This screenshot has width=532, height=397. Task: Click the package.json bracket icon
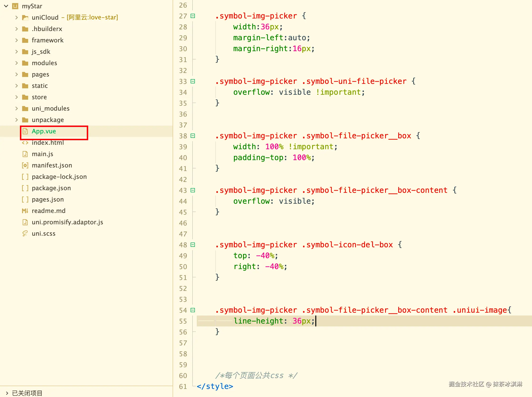pyautogui.click(x=25, y=188)
